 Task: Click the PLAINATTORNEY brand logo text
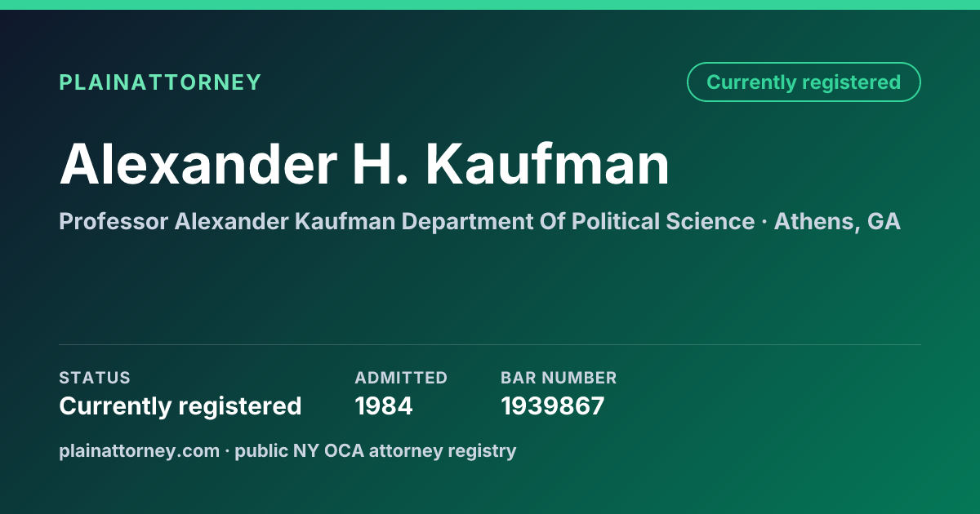click(x=160, y=82)
